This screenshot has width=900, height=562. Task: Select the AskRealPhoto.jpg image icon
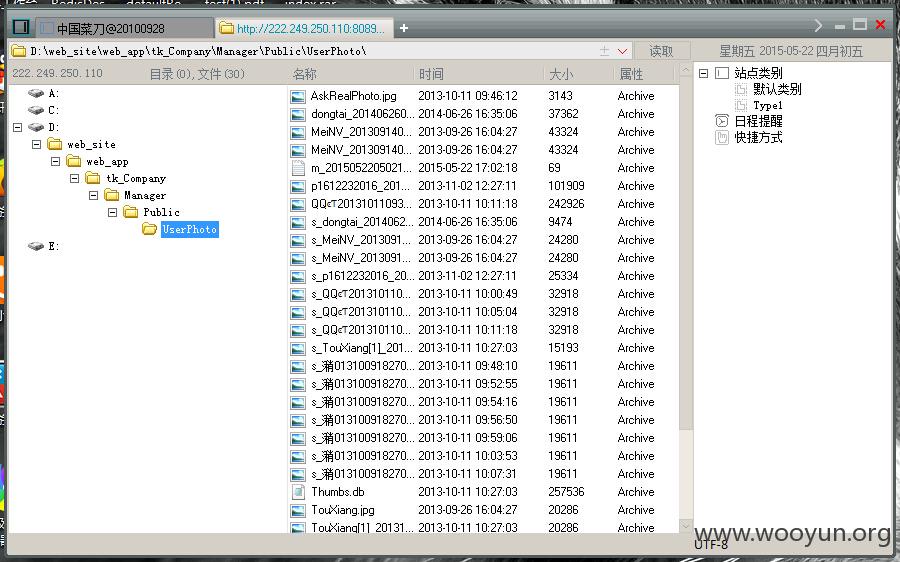298,96
